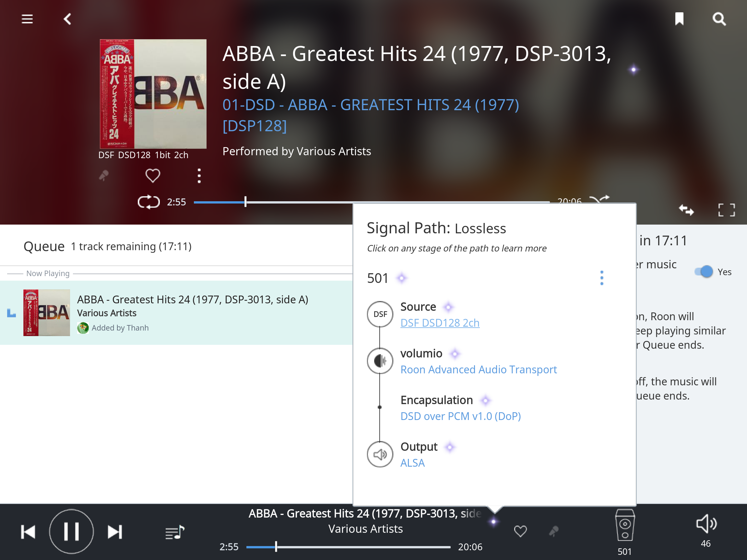
Task: Click the DSF source circle icon
Action: 380,314
